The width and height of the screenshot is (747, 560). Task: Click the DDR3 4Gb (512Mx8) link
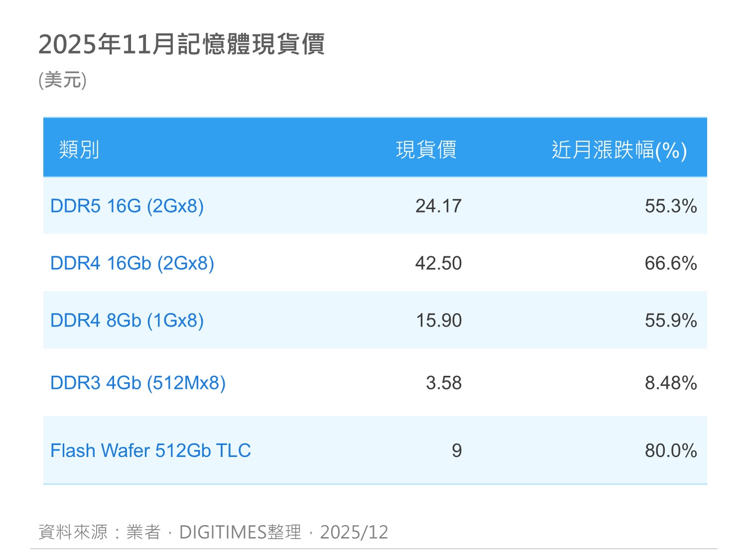click(138, 383)
